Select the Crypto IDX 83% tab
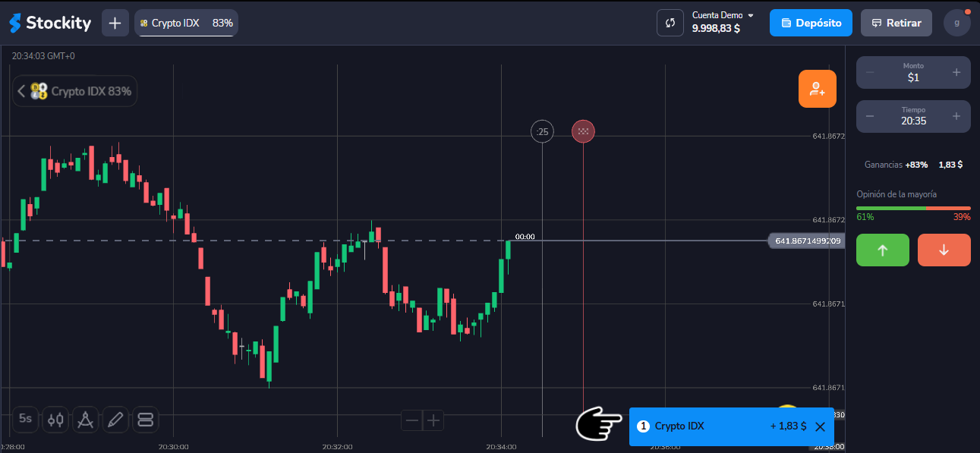 (187, 23)
